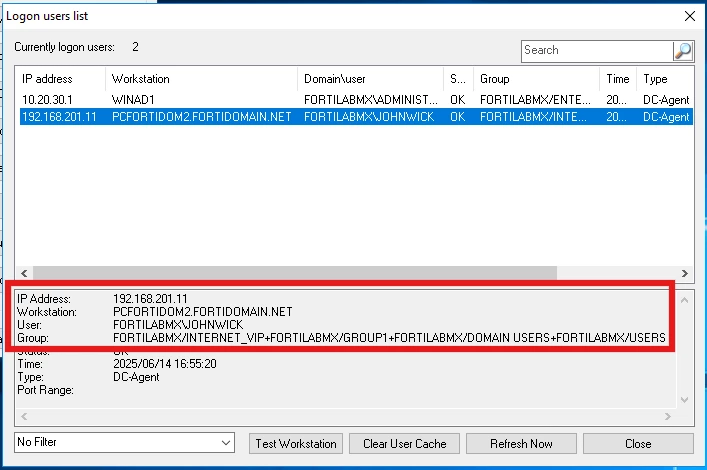This screenshot has width=707, height=470.
Task: Sort by the Domain\user column header
Action: [x=371, y=79]
